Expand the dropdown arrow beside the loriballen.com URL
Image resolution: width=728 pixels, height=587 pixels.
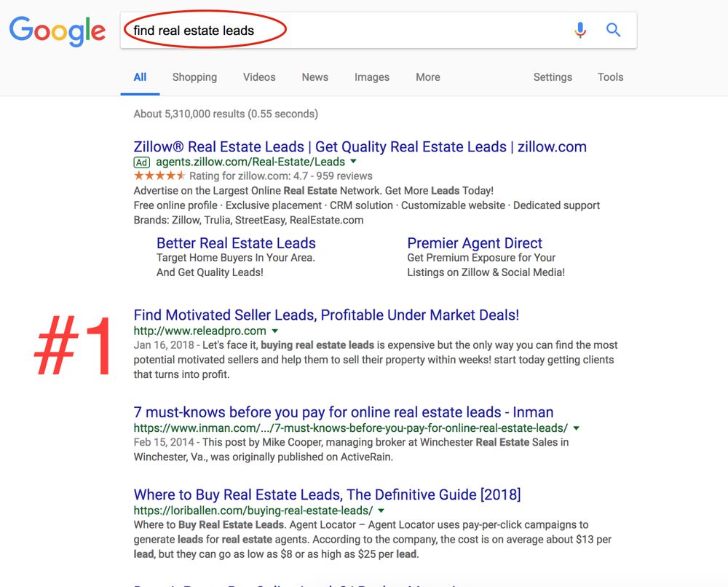pyautogui.click(x=381, y=511)
